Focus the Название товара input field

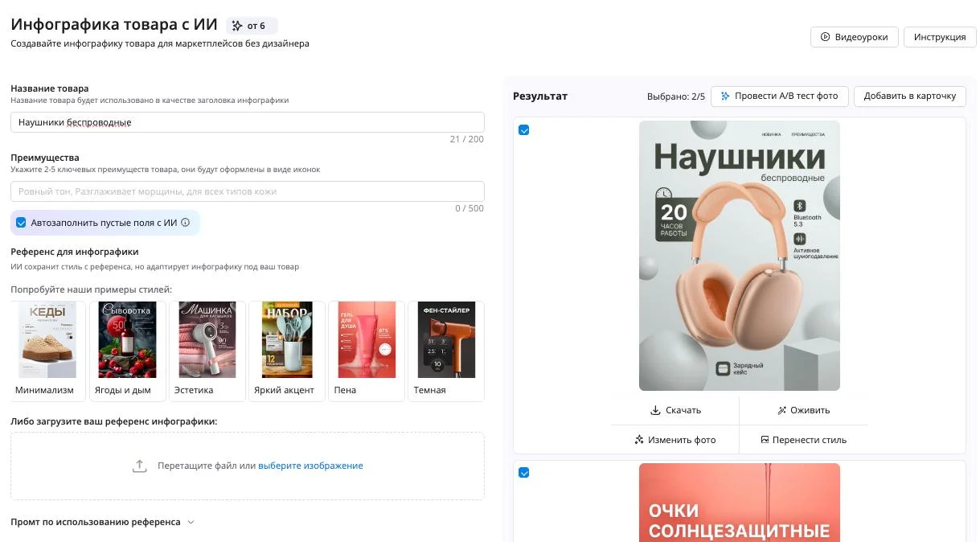point(248,122)
